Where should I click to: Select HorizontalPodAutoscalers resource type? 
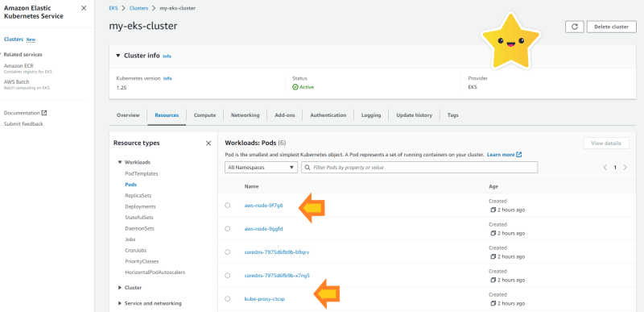[x=155, y=272]
